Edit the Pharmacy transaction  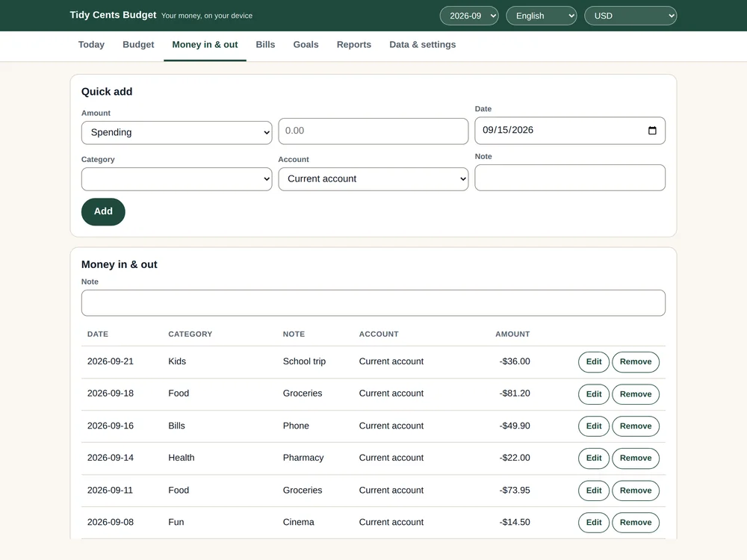point(594,458)
